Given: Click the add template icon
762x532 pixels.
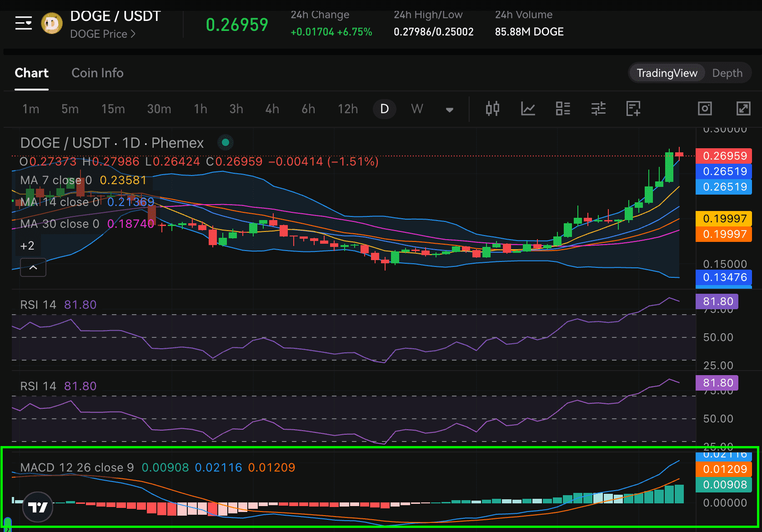Looking at the screenshot, I should pos(633,109).
